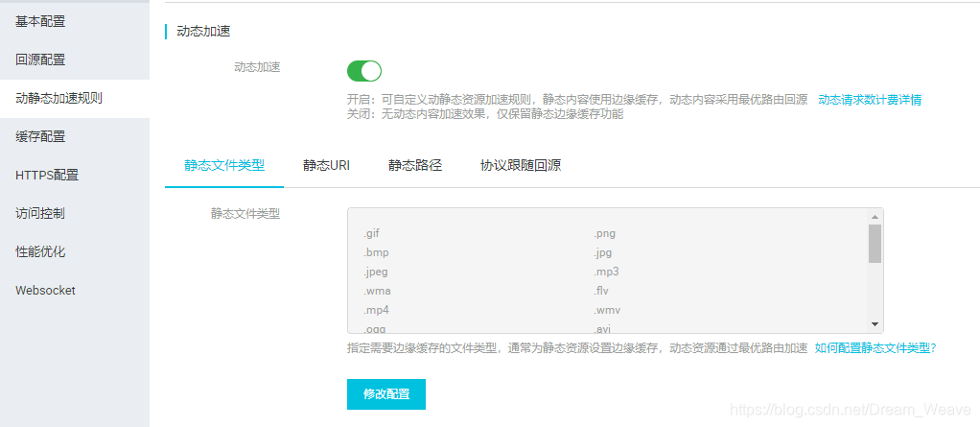Screen dimensions: 980x427
Task: Open Websocket settings
Action: click(x=45, y=291)
